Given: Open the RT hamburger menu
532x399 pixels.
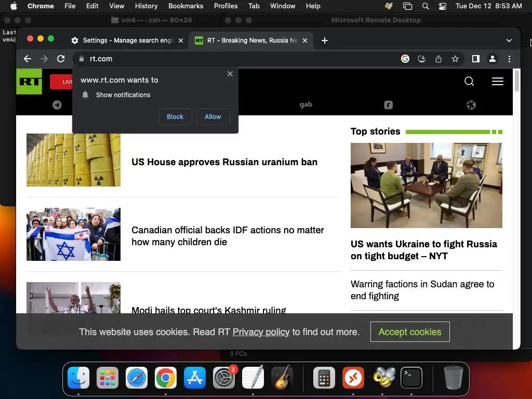Looking at the screenshot, I should [497, 82].
